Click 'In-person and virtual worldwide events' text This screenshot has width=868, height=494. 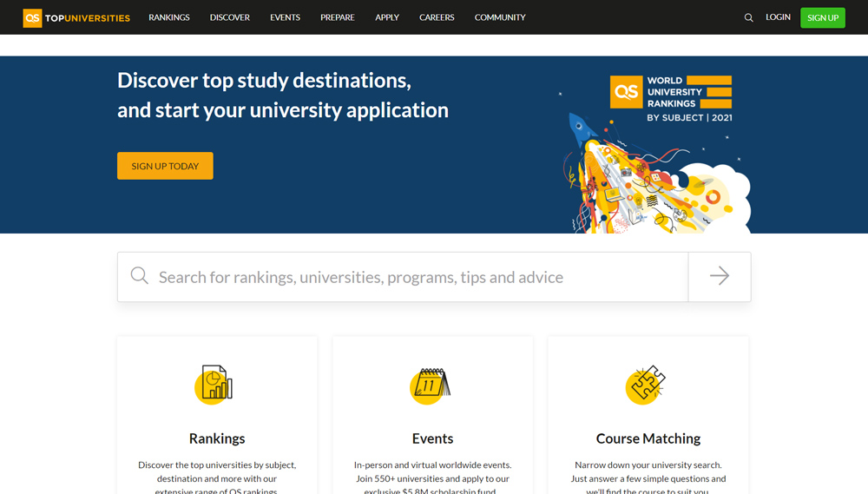click(x=432, y=464)
